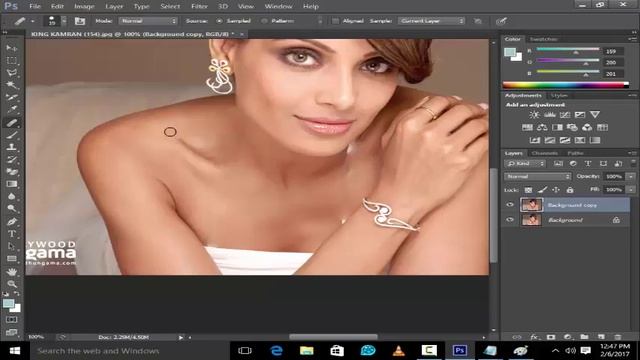Add a Levels adjustment
The height and width of the screenshot is (360, 640).
(x=549, y=115)
